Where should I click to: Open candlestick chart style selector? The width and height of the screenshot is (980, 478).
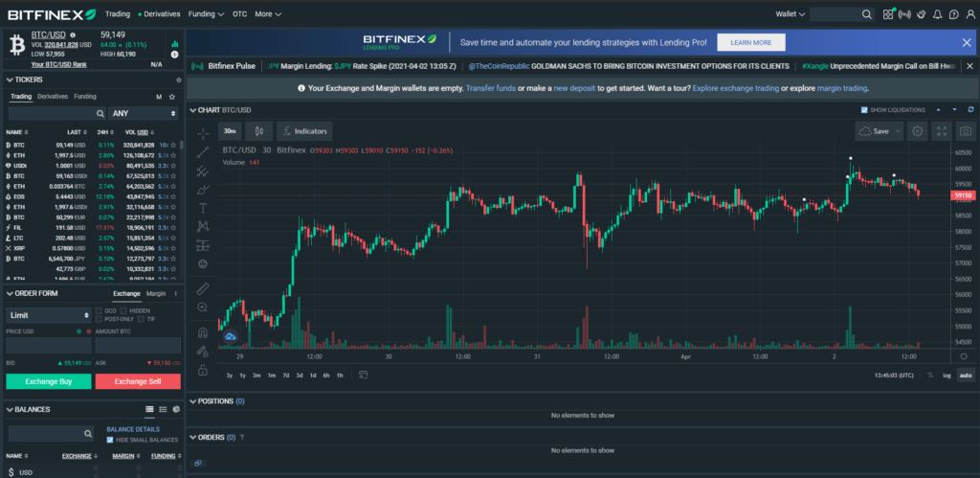pos(258,131)
